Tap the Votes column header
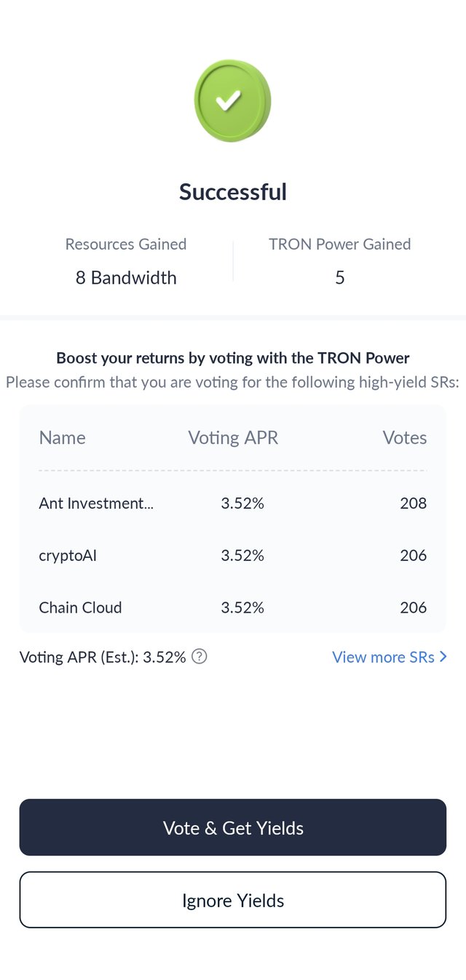The image size is (466, 980). point(405,437)
